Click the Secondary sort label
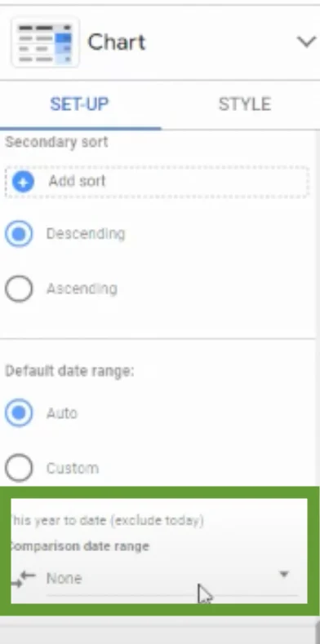 [57, 142]
